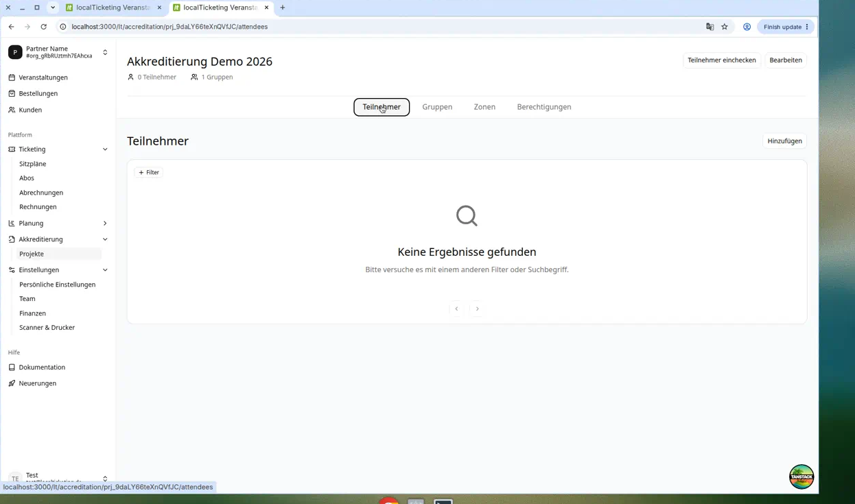Switch to the Gruppen tab
855x504 pixels.
[437, 107]
